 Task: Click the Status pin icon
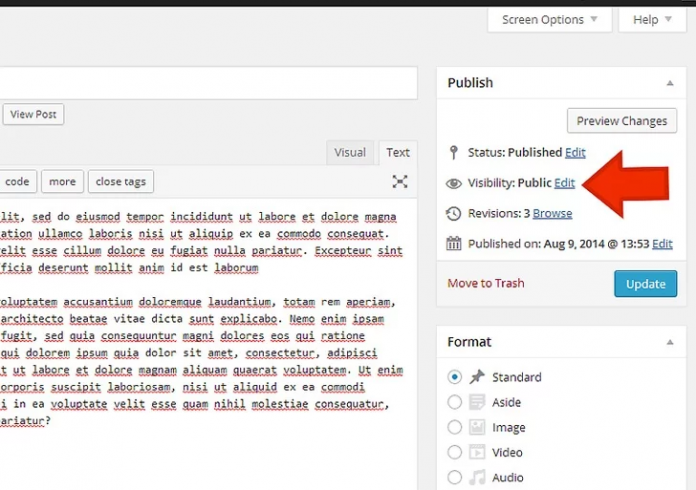click(453, 152)
